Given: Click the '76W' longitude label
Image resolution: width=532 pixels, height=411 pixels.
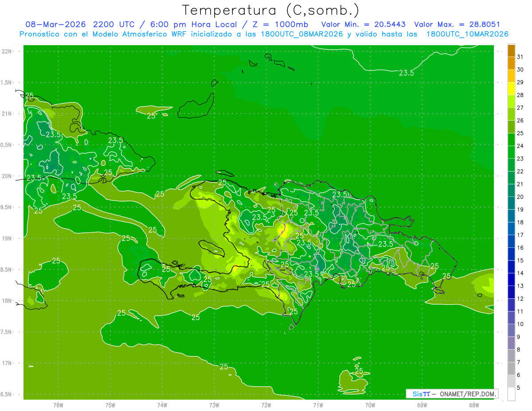Looking at the screenshot, I should coord(58,405).
